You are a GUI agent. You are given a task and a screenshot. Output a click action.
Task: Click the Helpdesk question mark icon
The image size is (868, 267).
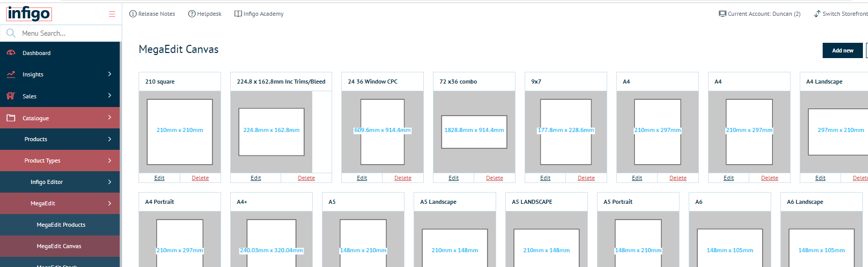(x=192, y=14)
